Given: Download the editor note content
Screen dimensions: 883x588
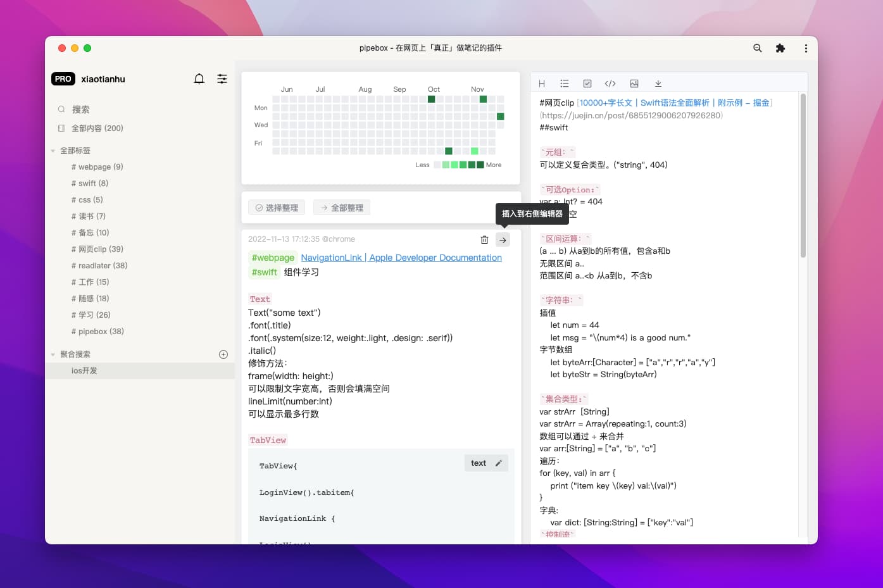Looking at the screenshot, I should (x=658, y=84).
